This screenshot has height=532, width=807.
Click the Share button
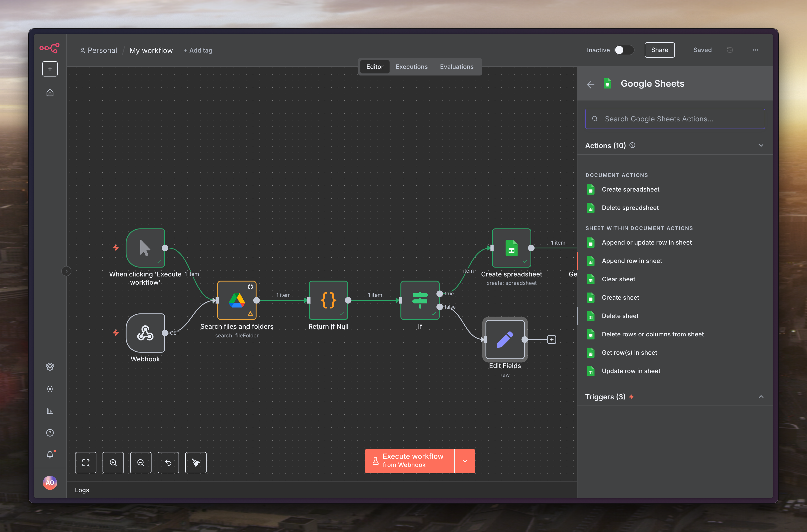[x=659, y=50]
